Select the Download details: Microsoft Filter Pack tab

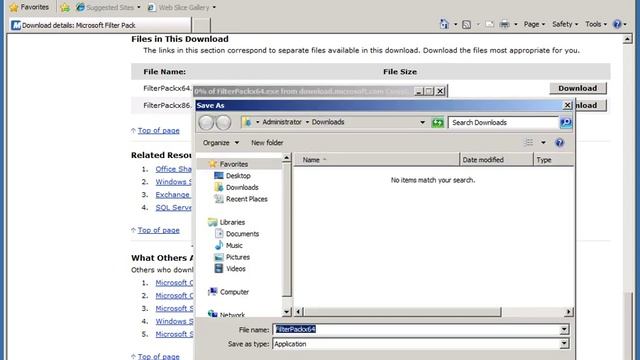click(100, 25)
